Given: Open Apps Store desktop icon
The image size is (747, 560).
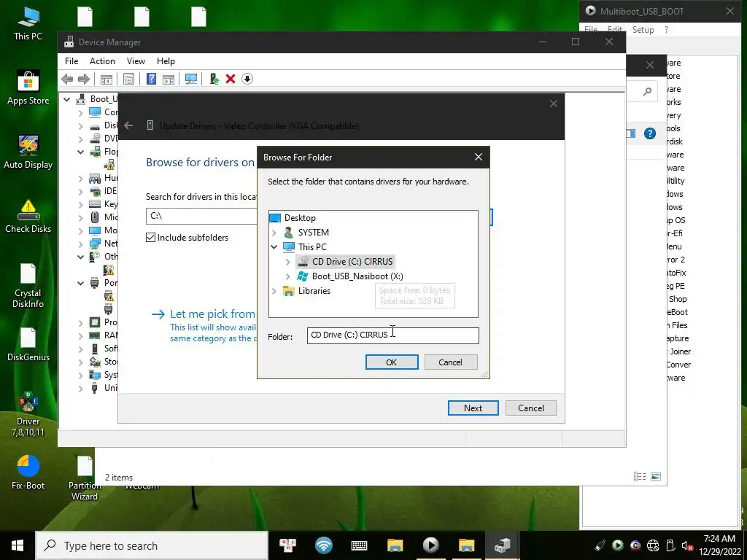Looking at the screenshot, I should coord(28,88).
